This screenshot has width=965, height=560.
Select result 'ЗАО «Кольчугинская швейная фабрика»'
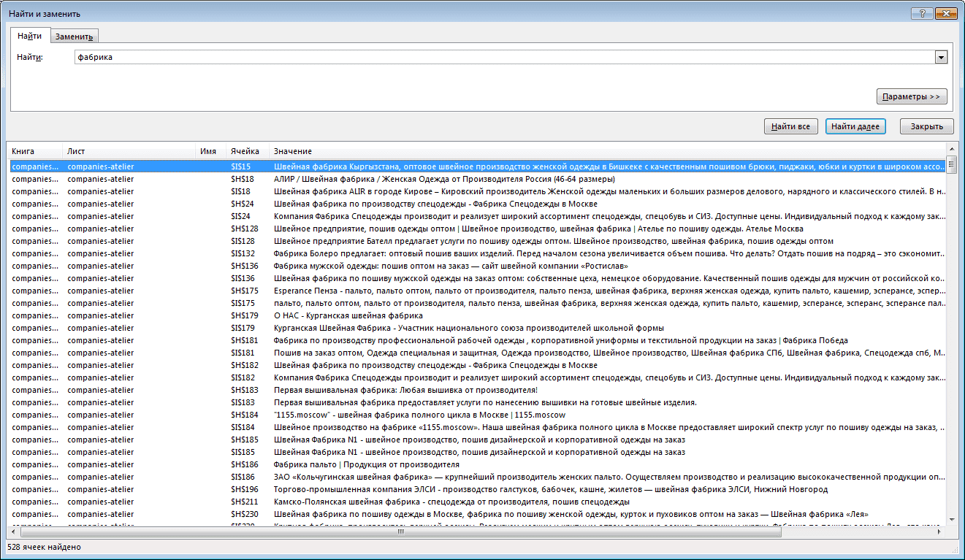point(477,477)
